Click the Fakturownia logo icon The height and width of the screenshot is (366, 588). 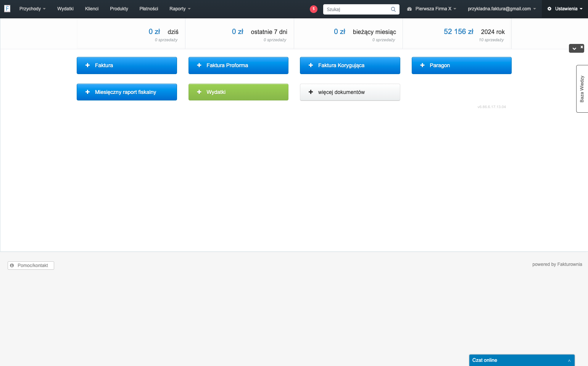tap(7, 8)
